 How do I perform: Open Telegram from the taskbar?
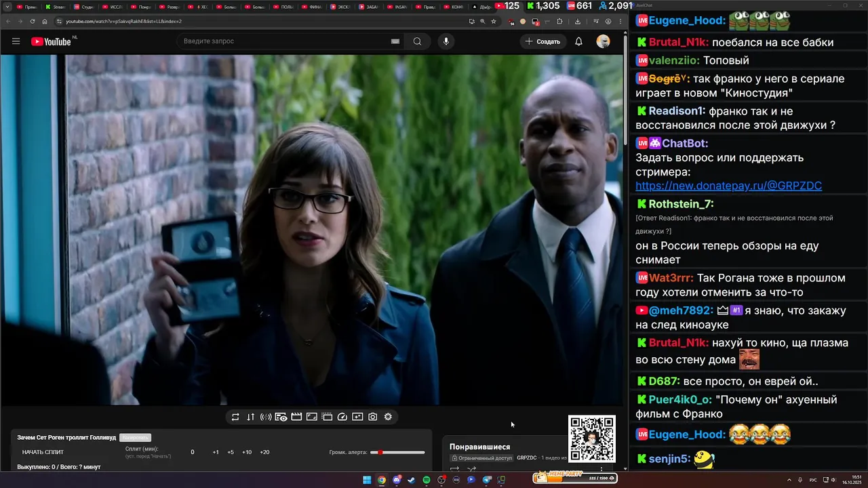point(486,480)
